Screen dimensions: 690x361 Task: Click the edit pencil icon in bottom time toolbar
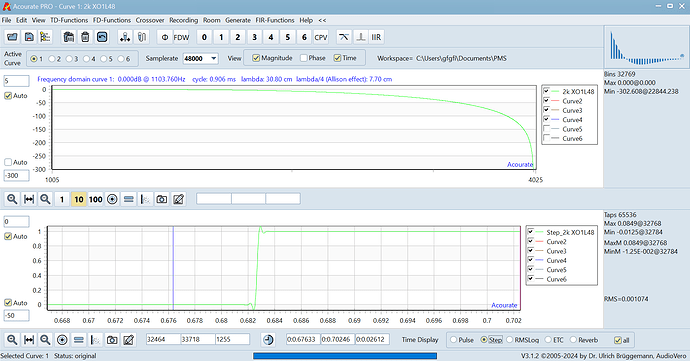point(128,340)
